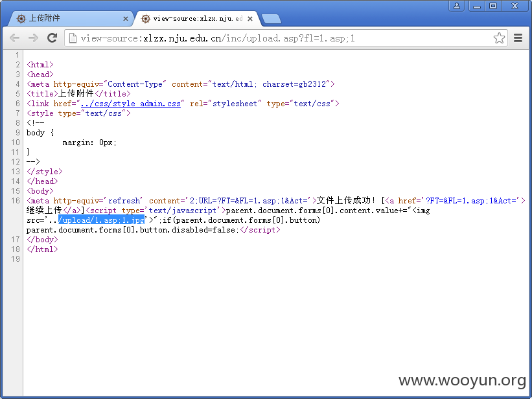Go forward to the next page
This screenshot has height=399, width=532.
coord(33,38)
